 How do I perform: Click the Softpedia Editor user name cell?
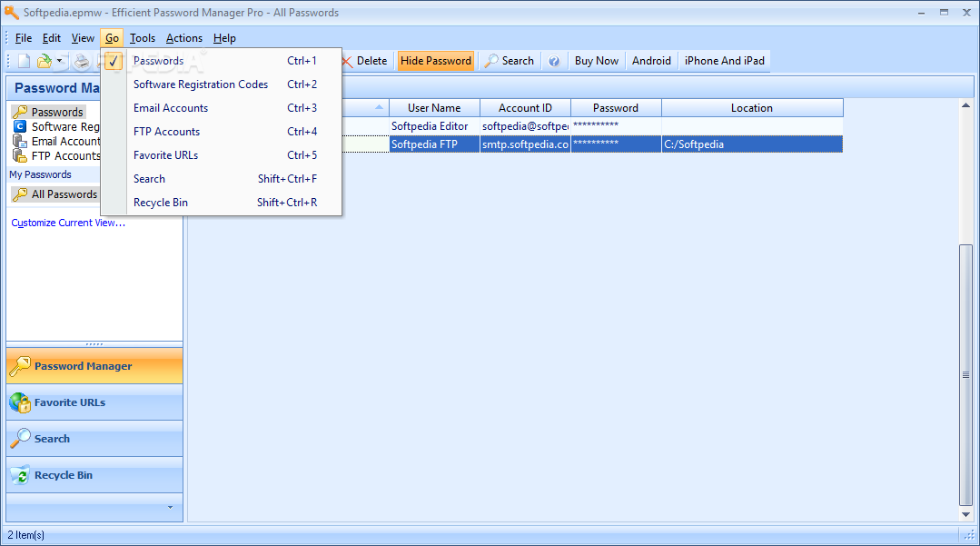[434, 126]
